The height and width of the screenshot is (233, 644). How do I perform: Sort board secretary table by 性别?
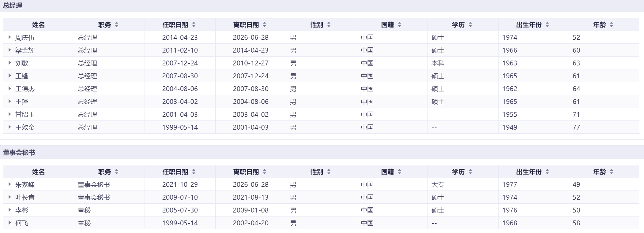329,172
